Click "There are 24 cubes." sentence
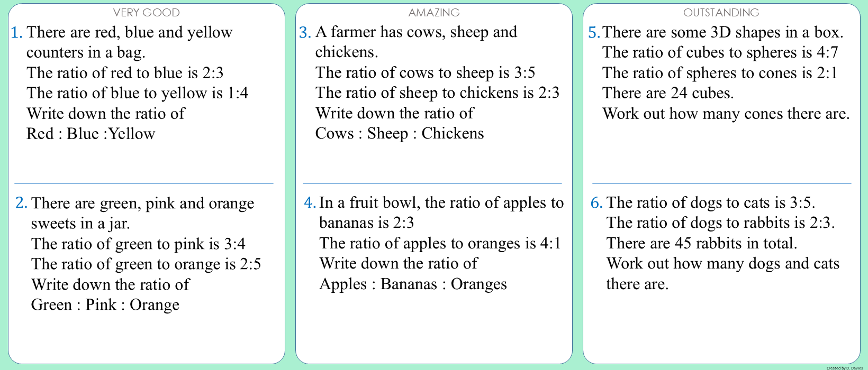Image resolution: width=868 pixels, height=370 pixels. click(668, 94)
